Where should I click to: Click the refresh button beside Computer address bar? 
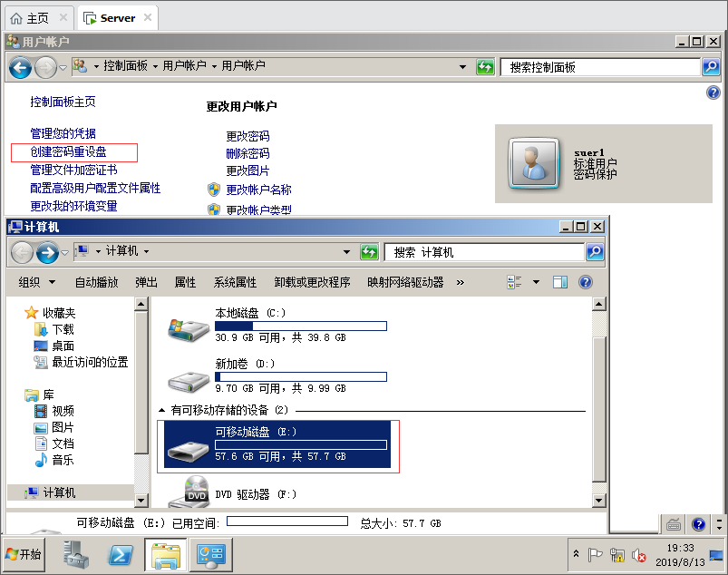369,252
